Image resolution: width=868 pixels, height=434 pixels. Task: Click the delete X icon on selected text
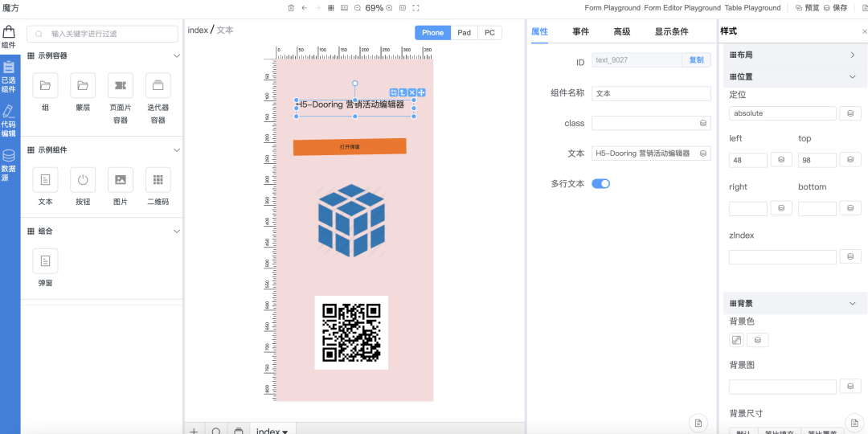(x=412, y=92)
